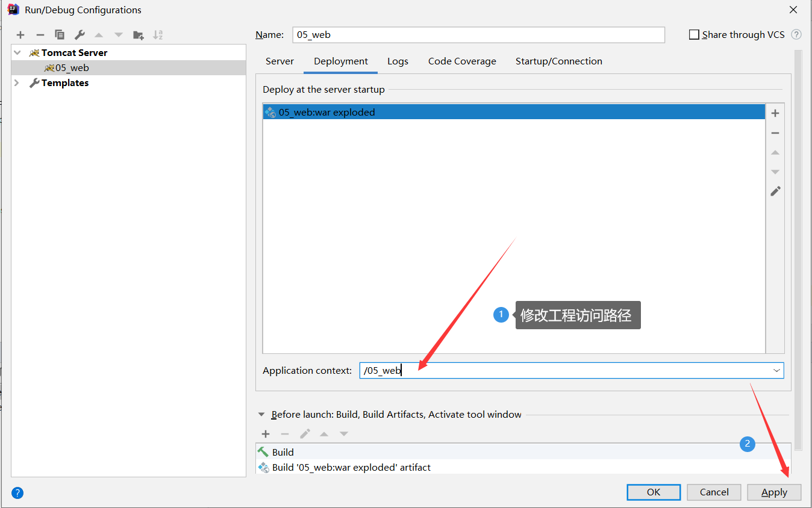This screenshot has height=508, width=812.
Task: Add a deployment artifact with plus icon
Action: point(775,113)
